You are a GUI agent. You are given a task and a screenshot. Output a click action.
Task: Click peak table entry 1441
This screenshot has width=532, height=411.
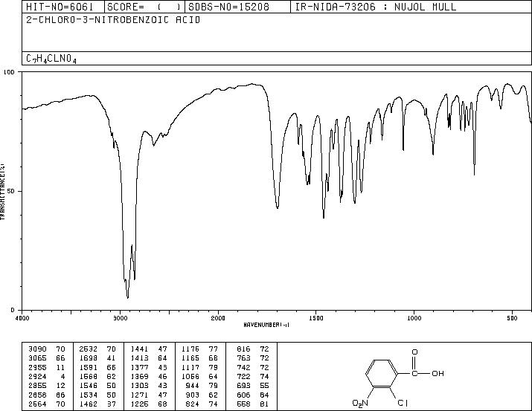tap(139, 349)
